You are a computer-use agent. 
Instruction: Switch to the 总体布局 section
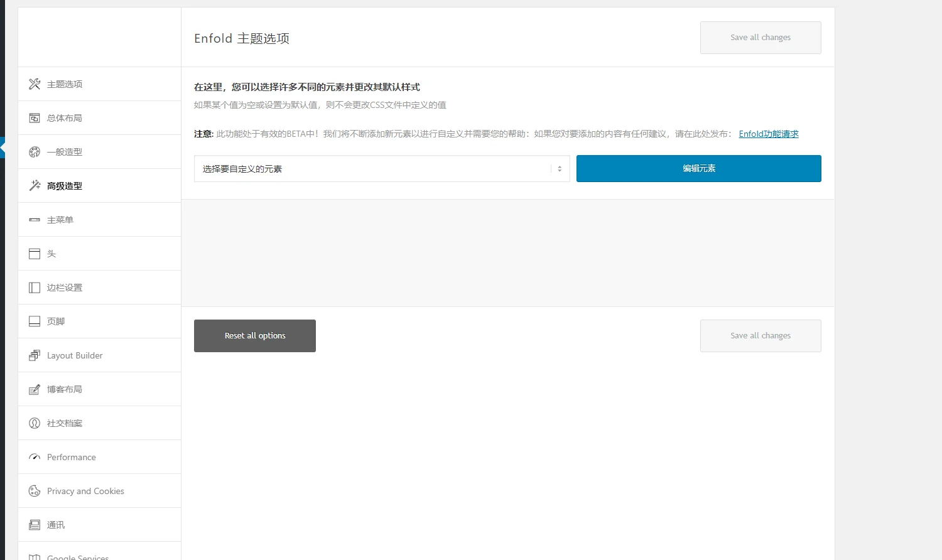[x=99, y=118]
